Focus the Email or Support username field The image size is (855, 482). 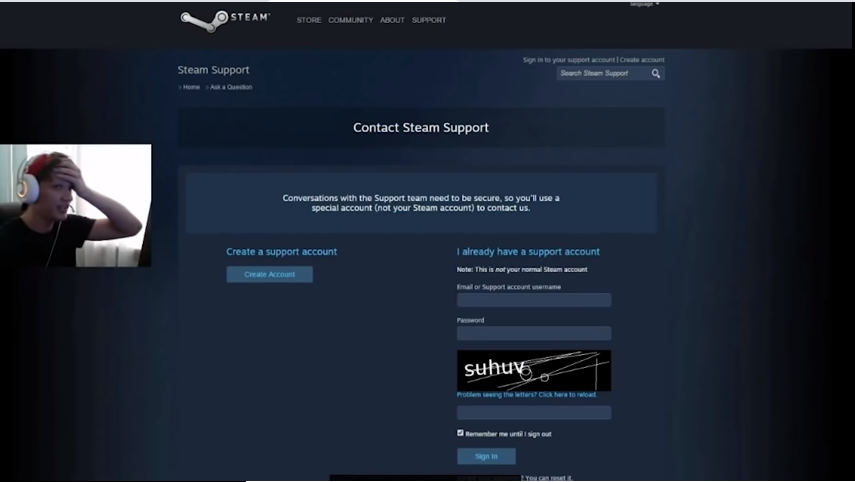pyautogui.click(x=534, y=300)
